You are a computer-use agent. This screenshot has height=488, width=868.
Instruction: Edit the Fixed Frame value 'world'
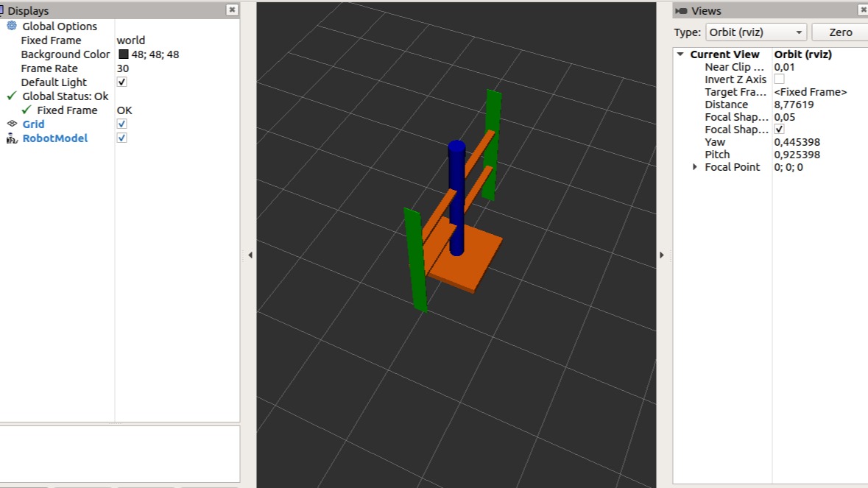(130, 40)
